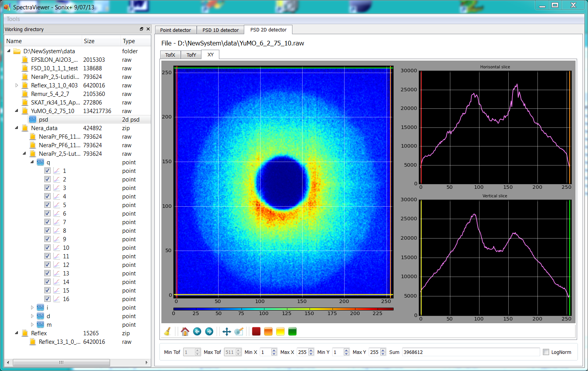Screen dimensions: 588x371
Task: Open the Tools menu
Action: click(x=13, y=19)
